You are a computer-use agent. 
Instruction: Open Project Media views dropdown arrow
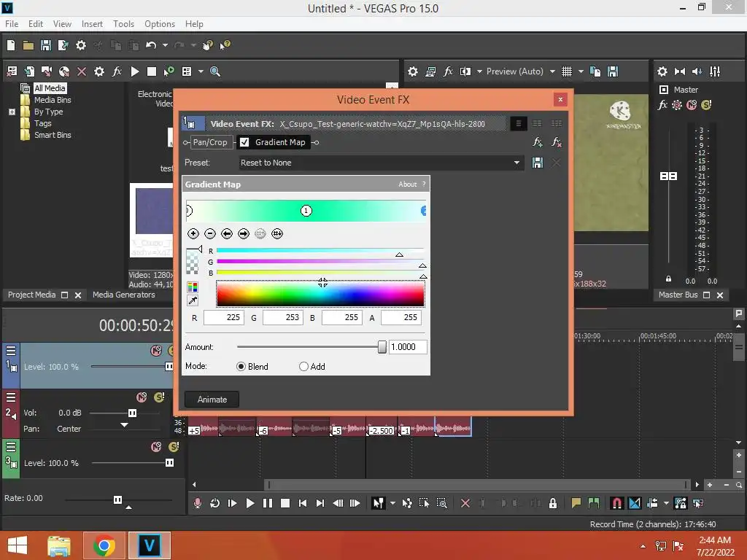pyautogui.click(x=201, y=71)
